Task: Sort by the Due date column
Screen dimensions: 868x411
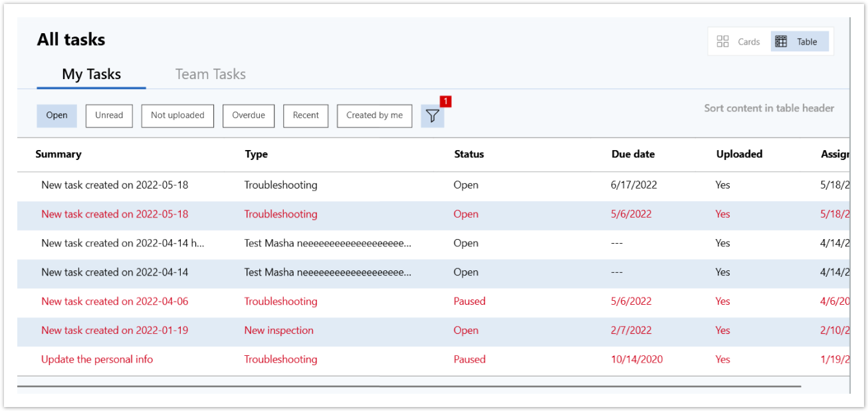Action: tap(633, 154)
